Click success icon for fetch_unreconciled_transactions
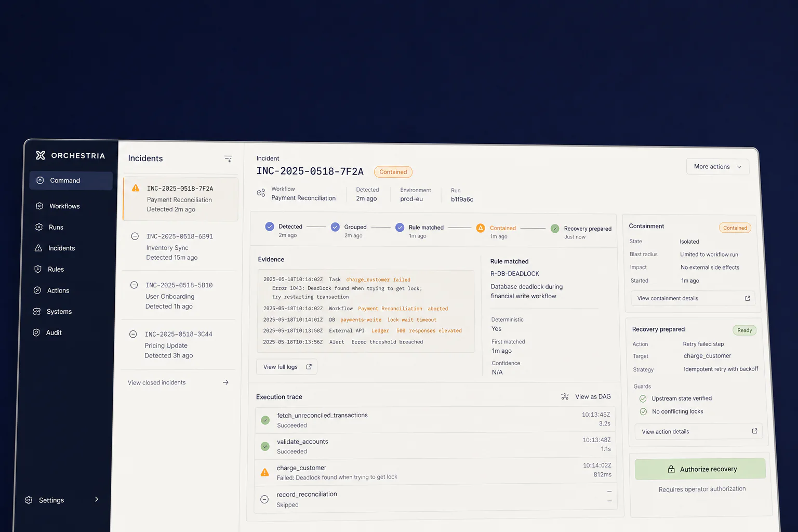 click(265, 420)
